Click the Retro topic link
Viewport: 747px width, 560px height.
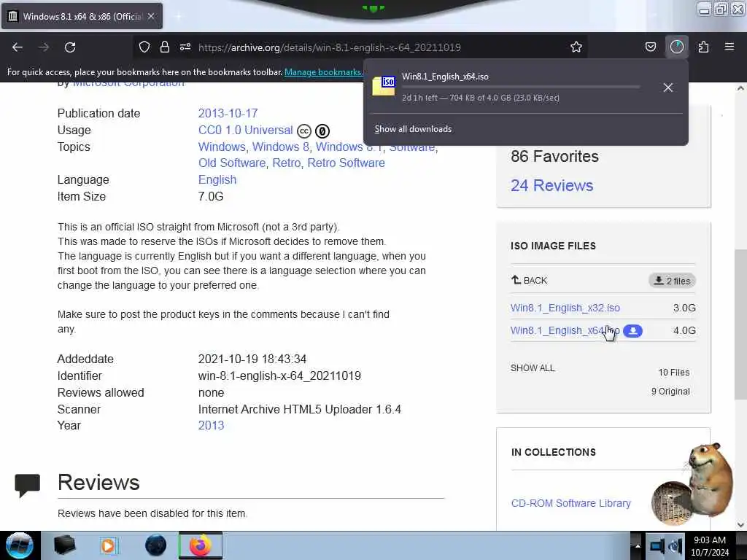tap(286, 163)
